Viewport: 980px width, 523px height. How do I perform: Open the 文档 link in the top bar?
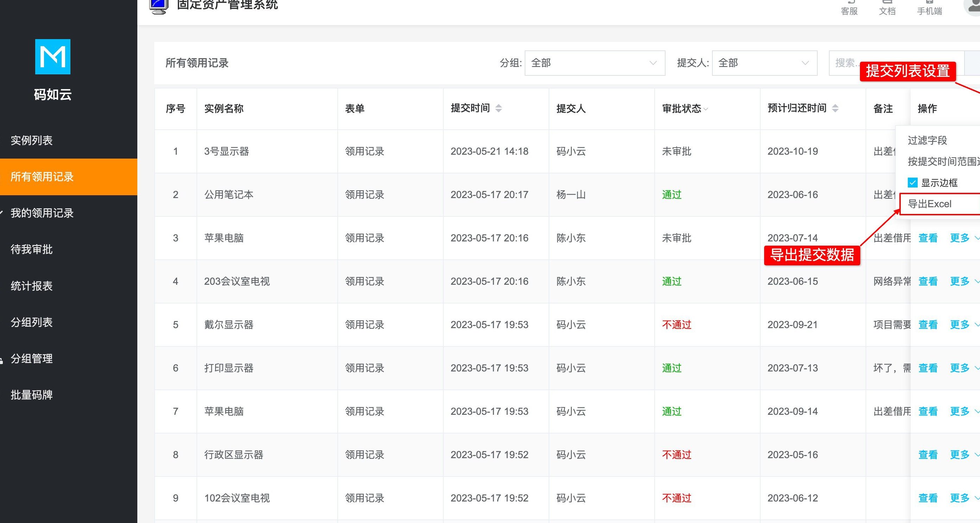(x=887, y=8)
